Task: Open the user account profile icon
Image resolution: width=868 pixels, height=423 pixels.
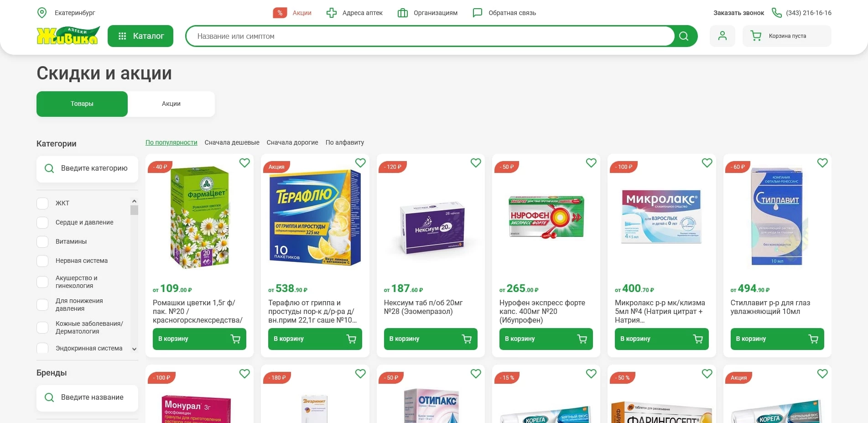Action: [722, 36]
